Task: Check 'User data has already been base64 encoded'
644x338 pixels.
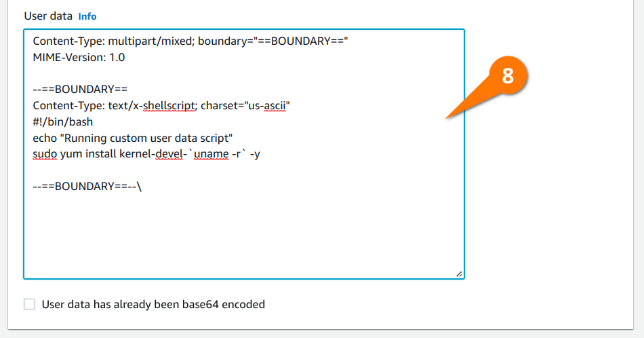Action: pyautogui.click(x=30, y=304)
